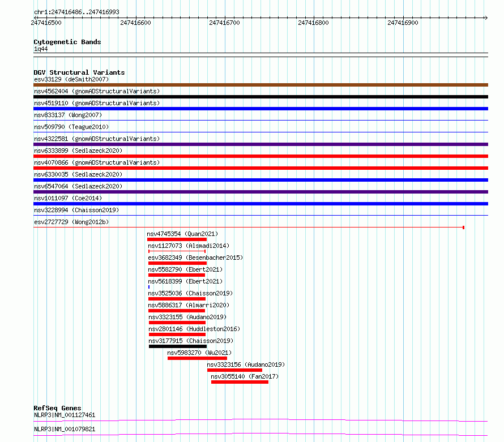The height and width of the screenshot is (442, 504).
Task: Select the 1q44 cytogenetic band label
Action: pyautogui.click(x=41, y=49)
